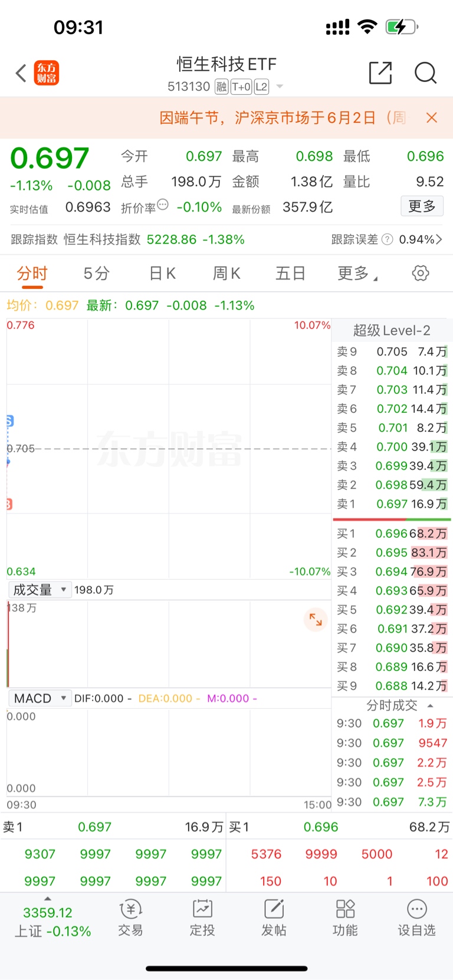
Task: Tap the back arrow icon
Action: tap(21, 74)
